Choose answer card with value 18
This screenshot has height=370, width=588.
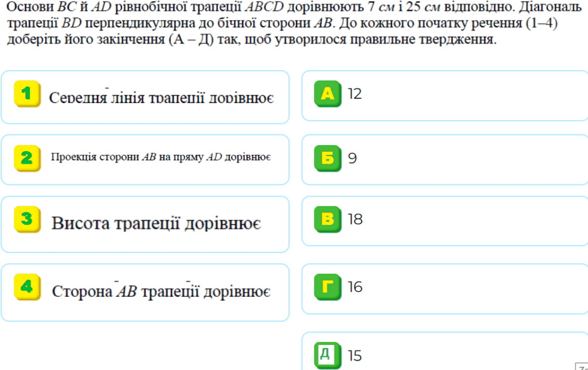tap(445, 221)
